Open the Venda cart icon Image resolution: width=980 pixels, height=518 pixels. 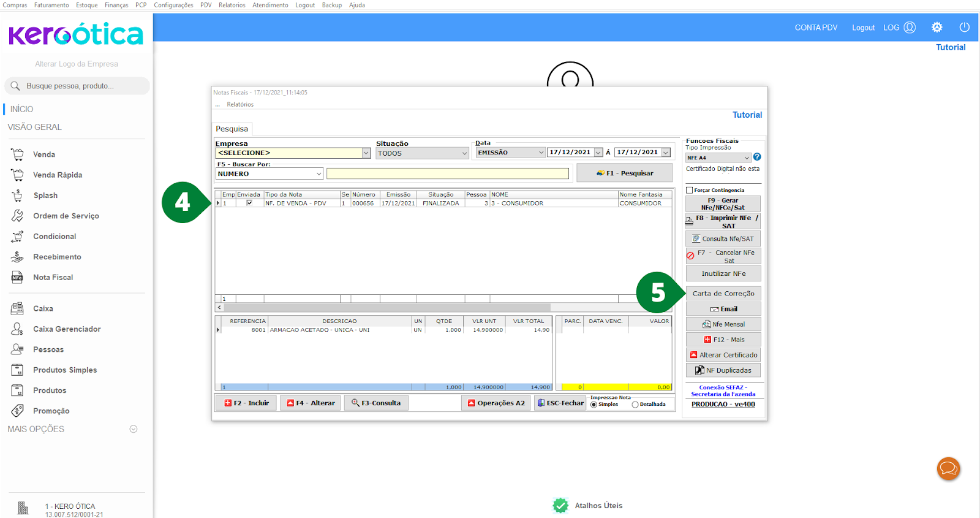[17, 154]
